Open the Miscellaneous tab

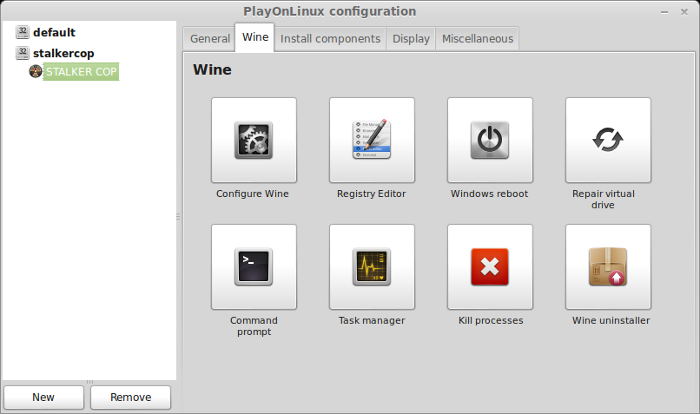pos(477,39)
